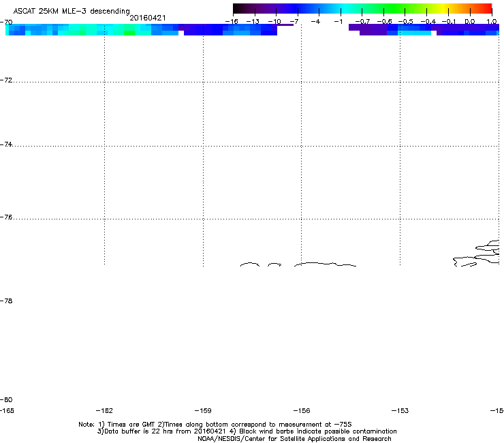
Task: Click the "-156" longitude axis label
Action: click(302, 410)
